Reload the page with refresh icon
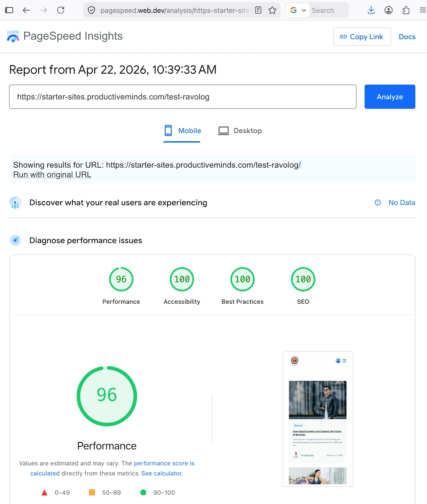Image resolution: width=427 pixels, height=504 pixels. pyautogui.click(x=61, y=10)
